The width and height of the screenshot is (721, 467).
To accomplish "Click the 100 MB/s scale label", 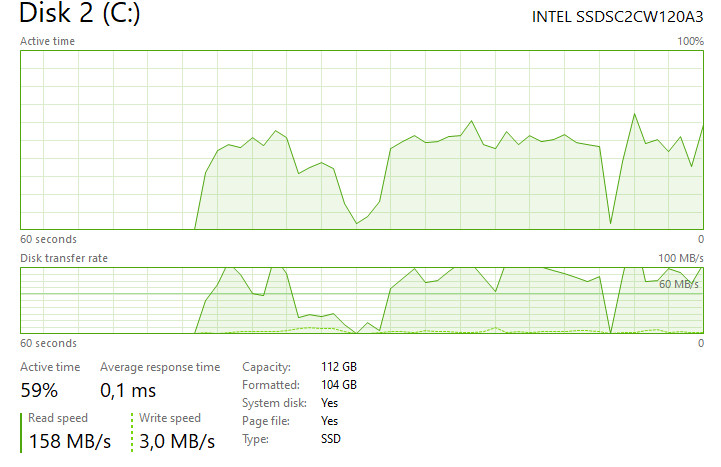I will tap(679, 258).
